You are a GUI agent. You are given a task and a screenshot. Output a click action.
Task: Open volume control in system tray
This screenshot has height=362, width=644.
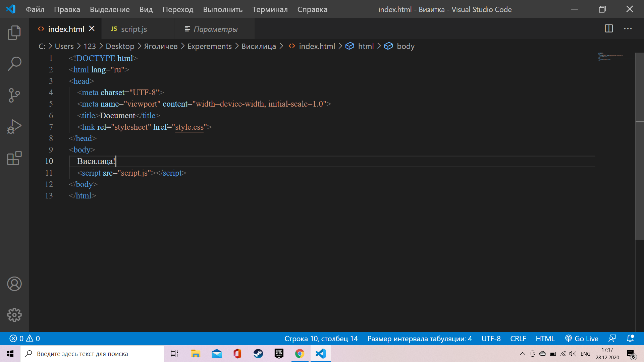pyautogui.click(x=573, y=354)
